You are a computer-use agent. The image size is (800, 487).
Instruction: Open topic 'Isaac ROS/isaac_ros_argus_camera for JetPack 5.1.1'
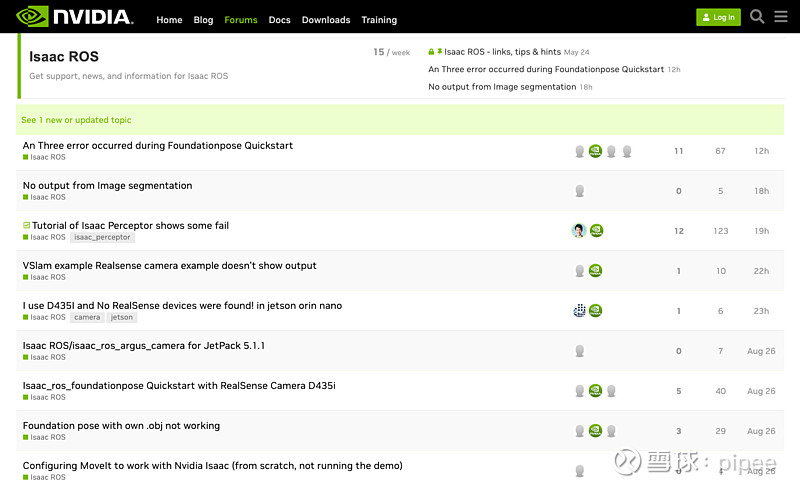point(144,346)
